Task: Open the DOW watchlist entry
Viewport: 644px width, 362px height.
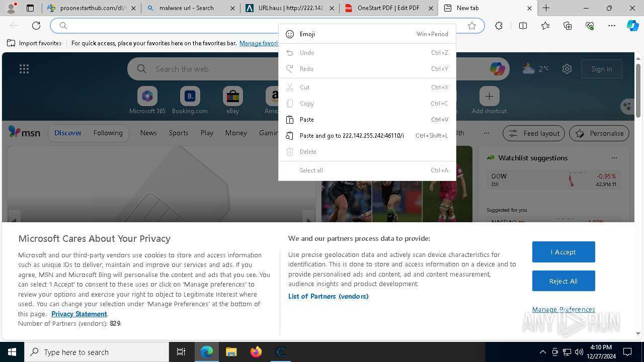Action: pyautogui.click(x=553, y=180)
